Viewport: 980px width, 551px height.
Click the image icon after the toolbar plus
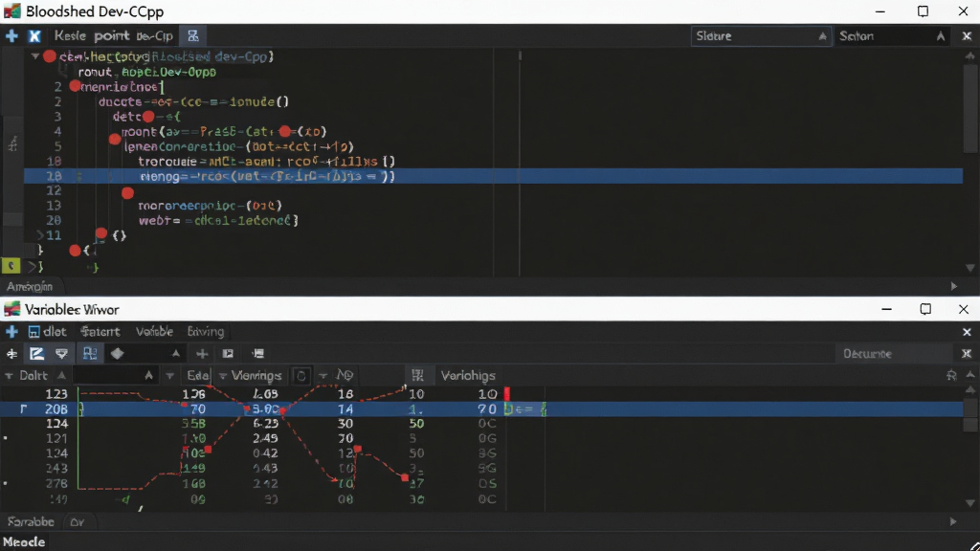click(228, 354)
